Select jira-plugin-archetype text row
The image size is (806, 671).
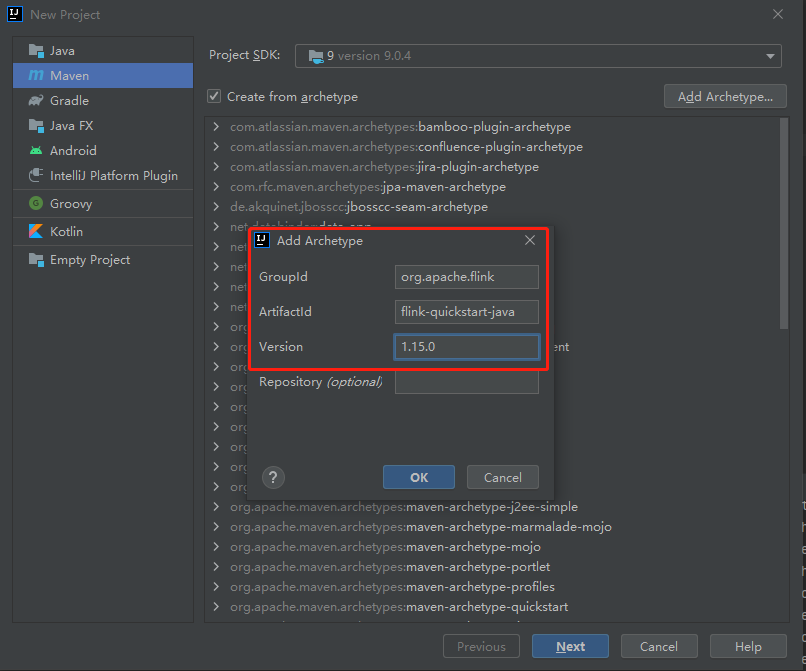[384, 167]
